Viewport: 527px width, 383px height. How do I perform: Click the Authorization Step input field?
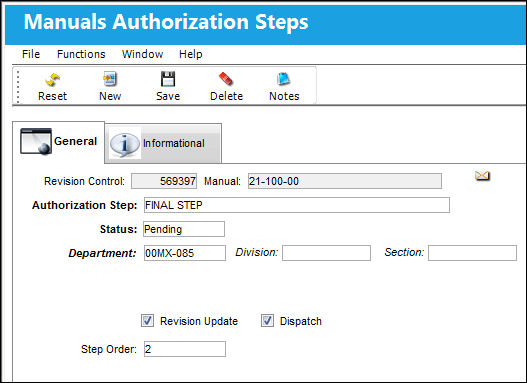click(297, 205)
